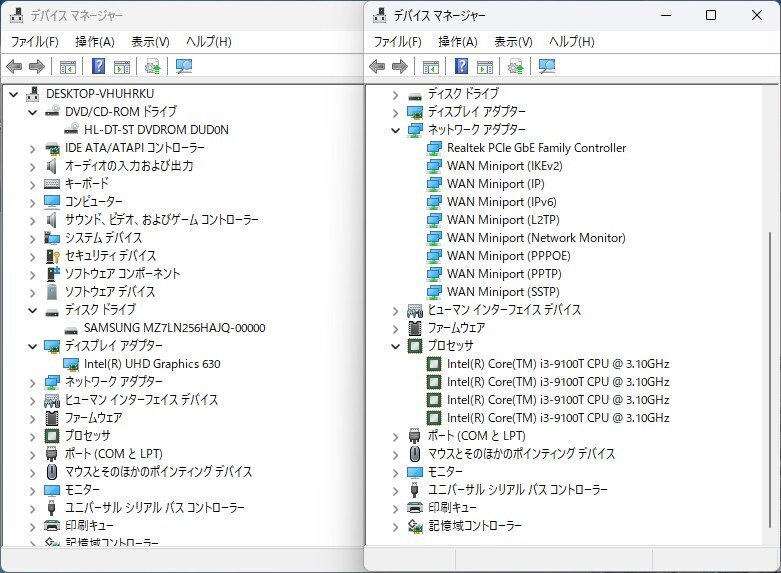The height and width of the screenshot is (573, 781).
Task: Select HL-DT-ST DVDROM DUD0N device
Action: tap(156, 130)
